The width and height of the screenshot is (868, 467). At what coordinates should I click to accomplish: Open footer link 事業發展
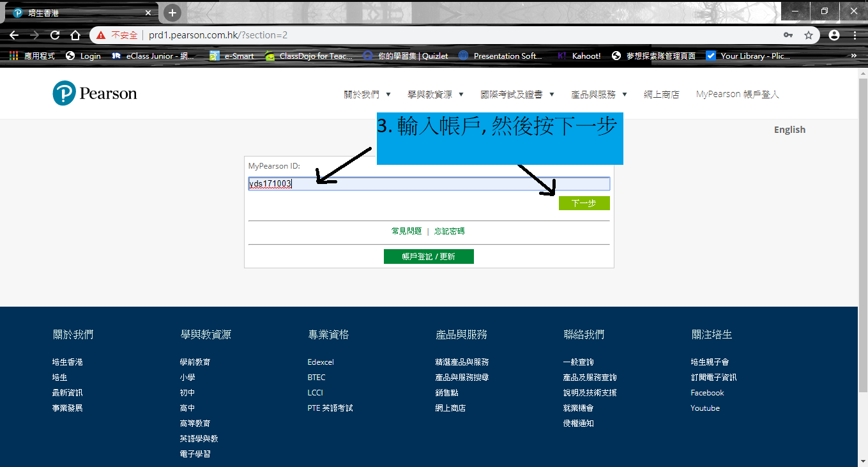[68, 408]
